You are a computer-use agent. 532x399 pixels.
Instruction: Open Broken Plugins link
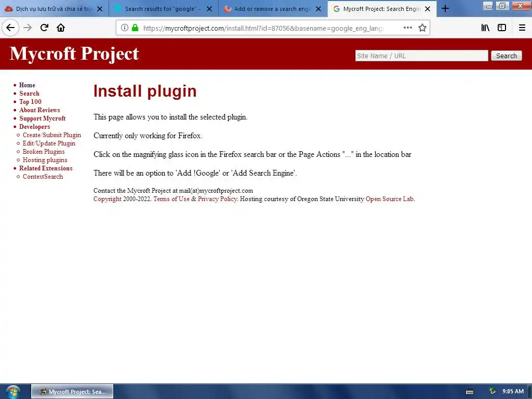pyautogui.click(x=44, y=152)
